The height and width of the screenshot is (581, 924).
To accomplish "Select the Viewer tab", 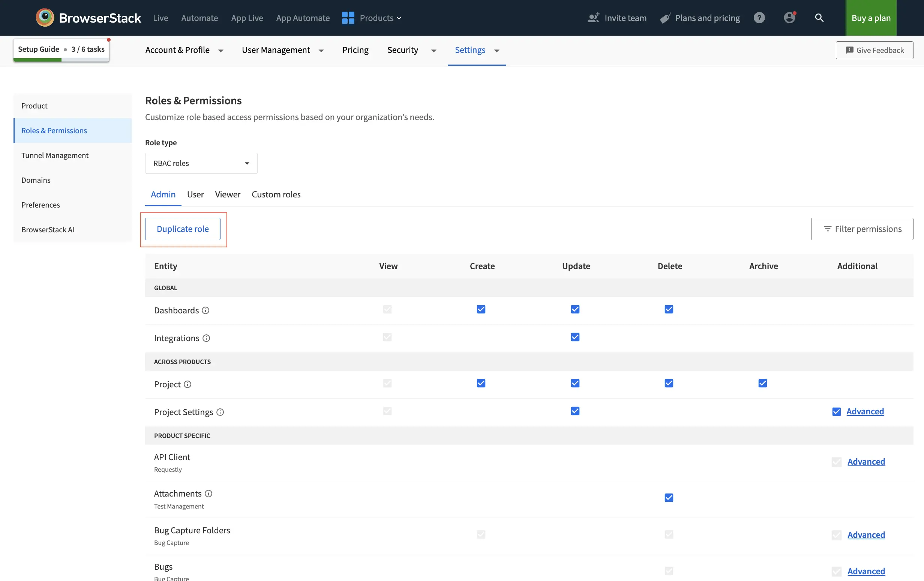I will pos(227,194).
